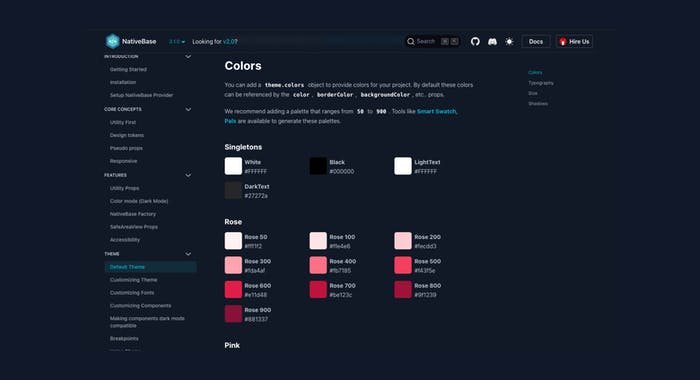Click the Pink section heading
Screen dimensions: 700x380
click(x=232, y=345)
